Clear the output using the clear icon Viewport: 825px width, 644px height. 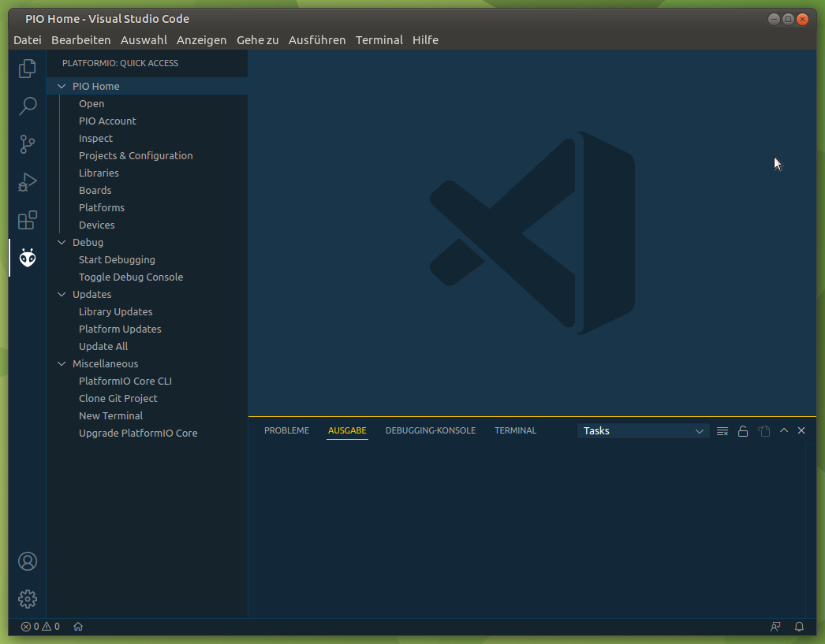coord(722,431)
